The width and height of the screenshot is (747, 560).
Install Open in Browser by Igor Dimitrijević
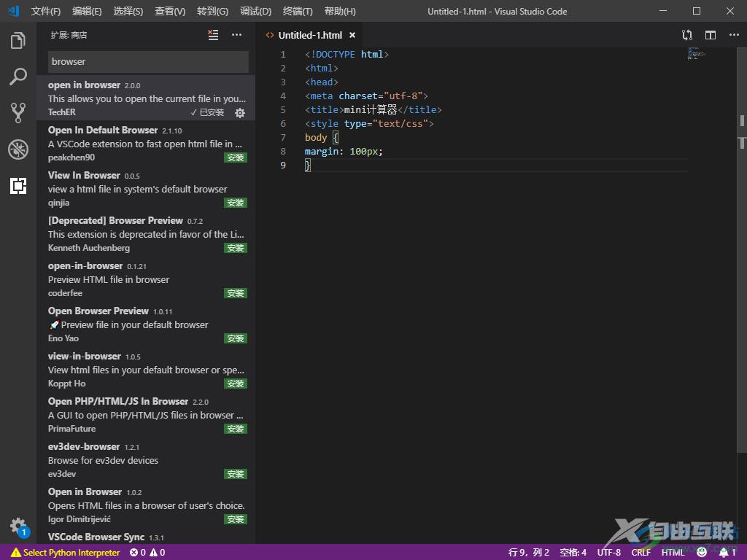click(236, 519)
